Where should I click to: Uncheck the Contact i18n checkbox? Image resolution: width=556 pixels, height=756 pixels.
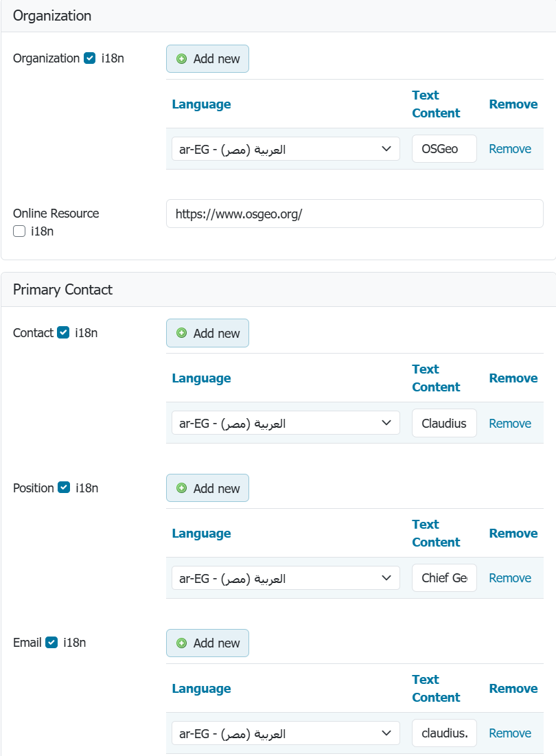click(63, 333)
